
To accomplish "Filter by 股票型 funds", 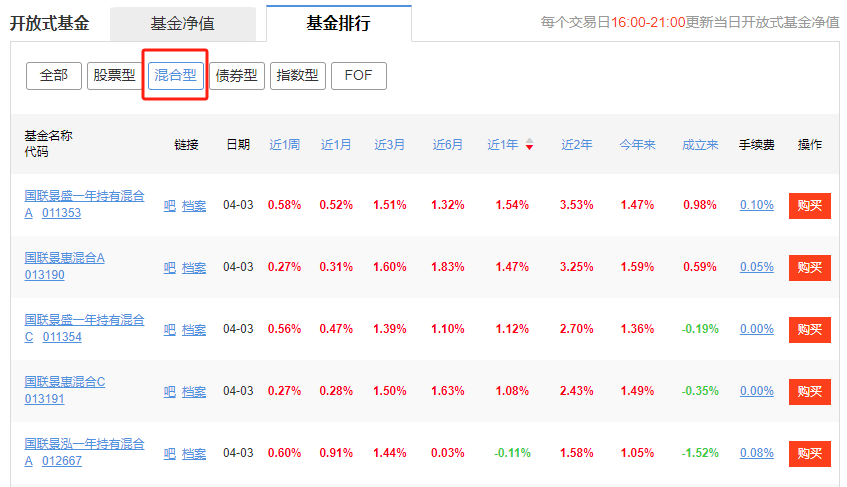I will 114,76.
